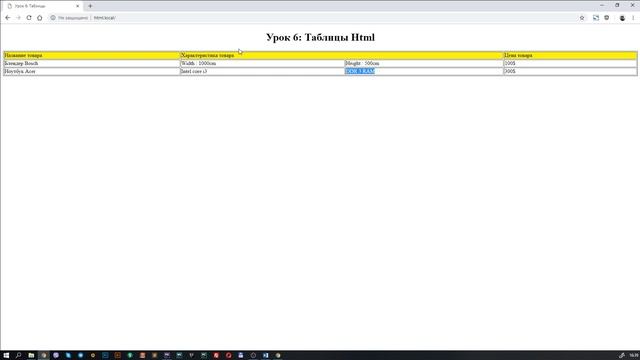Open the Windows Start menu
Viewport: 640px width, 360px height.
(x=6, y=356)
